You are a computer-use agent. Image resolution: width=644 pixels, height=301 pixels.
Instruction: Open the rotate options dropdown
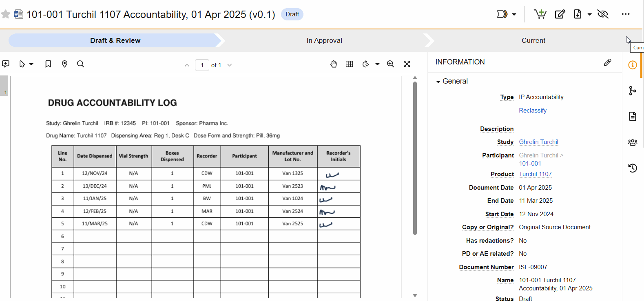(x=377, y=64)
